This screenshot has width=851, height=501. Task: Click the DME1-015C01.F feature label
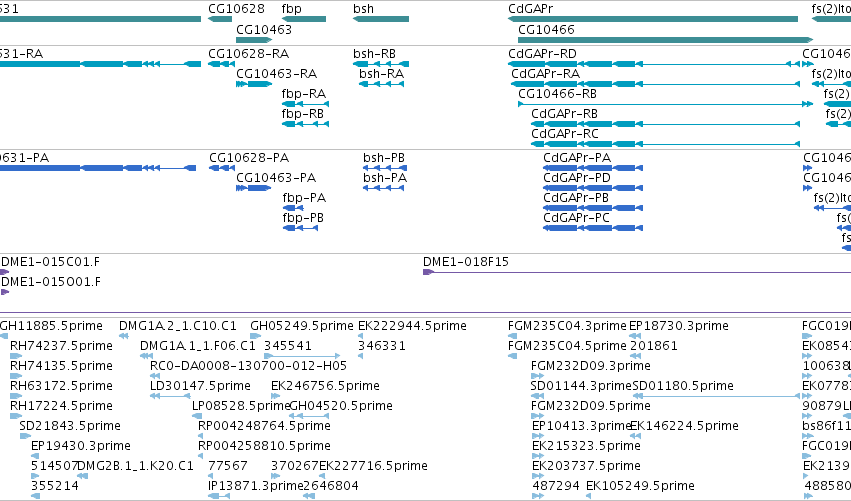(x=50, y=262)
